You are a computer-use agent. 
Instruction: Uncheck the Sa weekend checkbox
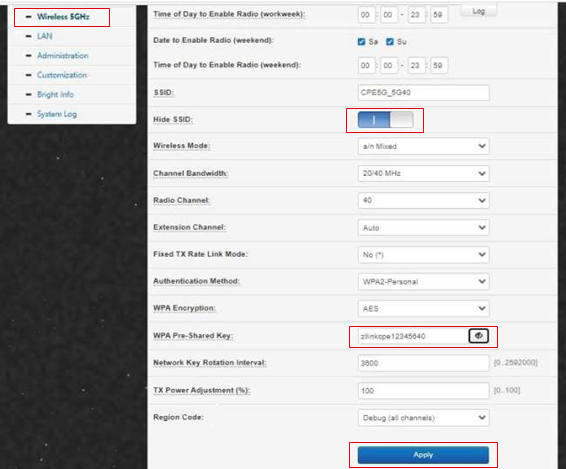pyautogui.click(x=361, y=42)
